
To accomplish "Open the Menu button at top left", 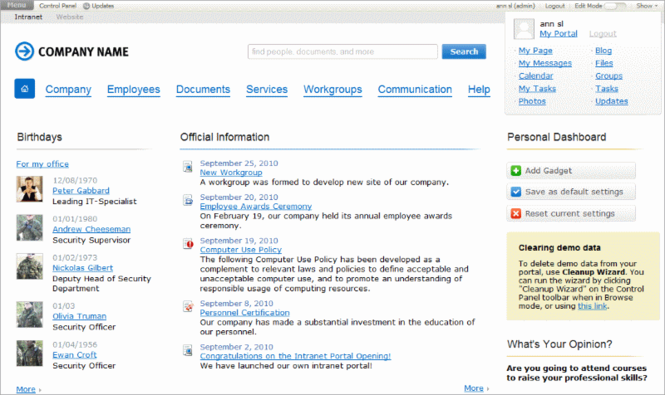I will (17, 6).
